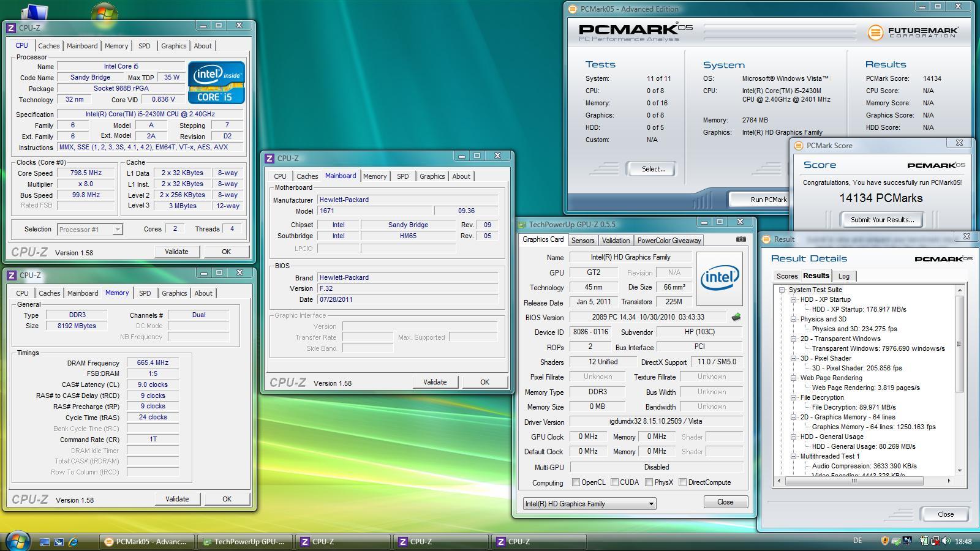Enable the OpenCL checkbox
The image size is (980, 551).
click(576, 482)
